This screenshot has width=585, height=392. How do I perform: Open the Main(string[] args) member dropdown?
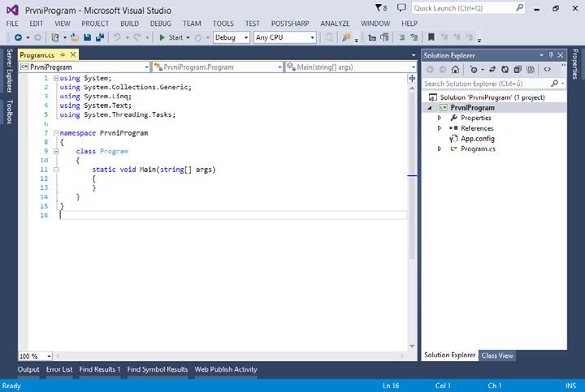tap(351, 67)
